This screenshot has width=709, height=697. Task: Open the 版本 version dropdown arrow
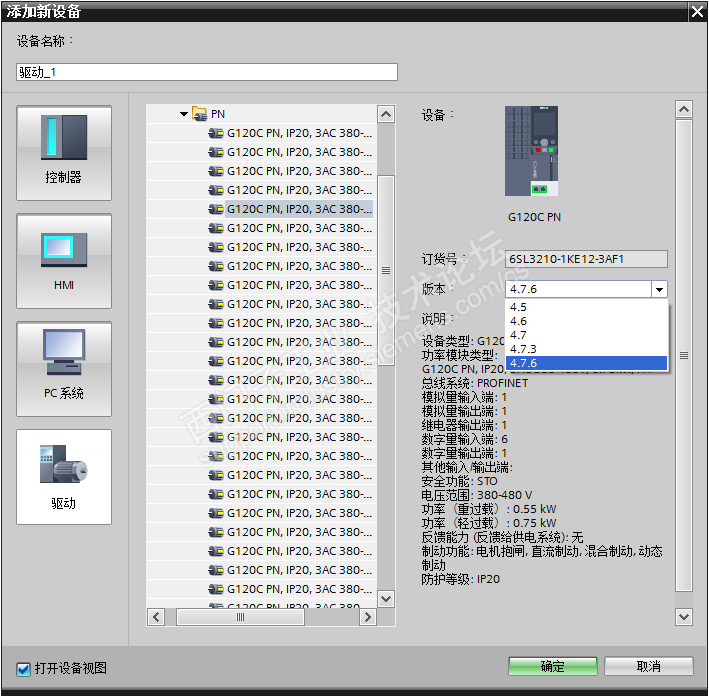[659, 289]
